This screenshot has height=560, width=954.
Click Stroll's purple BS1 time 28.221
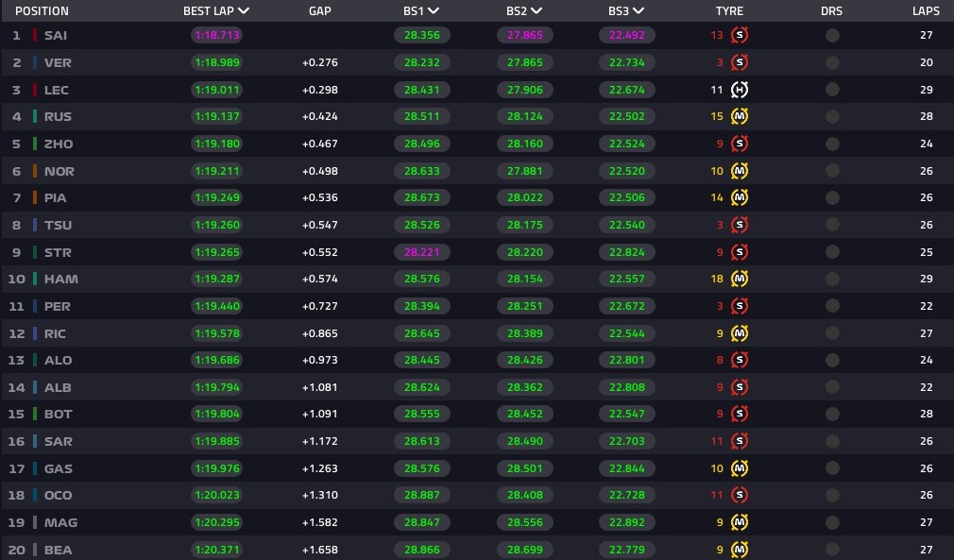421,252
